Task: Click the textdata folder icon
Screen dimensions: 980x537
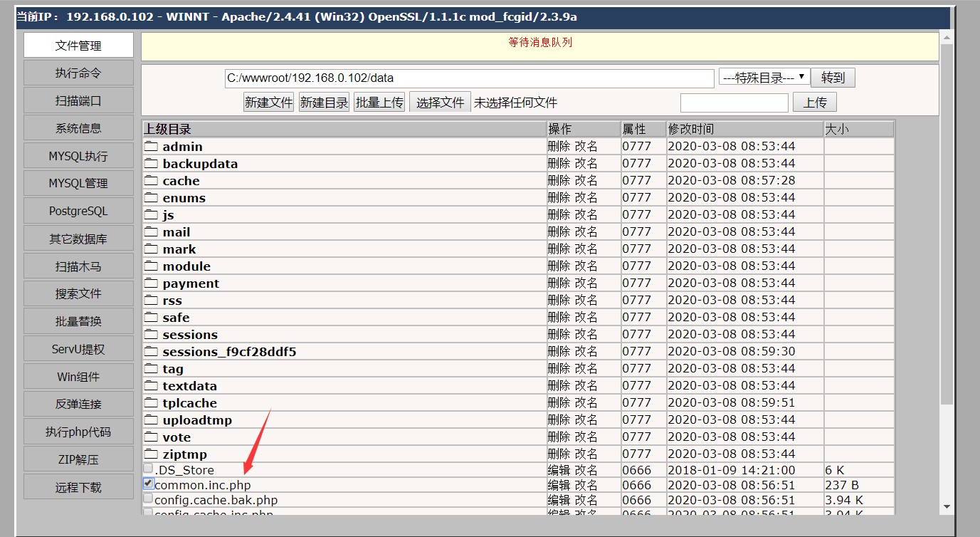Action: (152, 385)
